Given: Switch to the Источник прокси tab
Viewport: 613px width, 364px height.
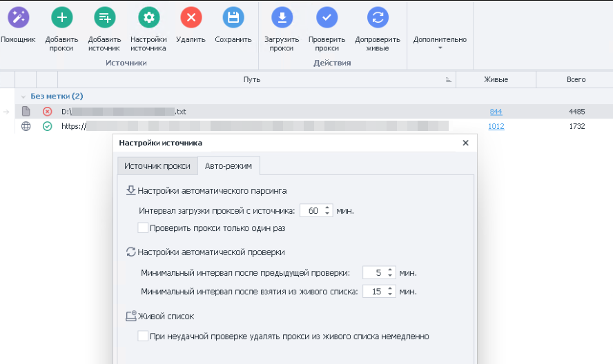Looking at the screenshot, I should tap(157, 166).
